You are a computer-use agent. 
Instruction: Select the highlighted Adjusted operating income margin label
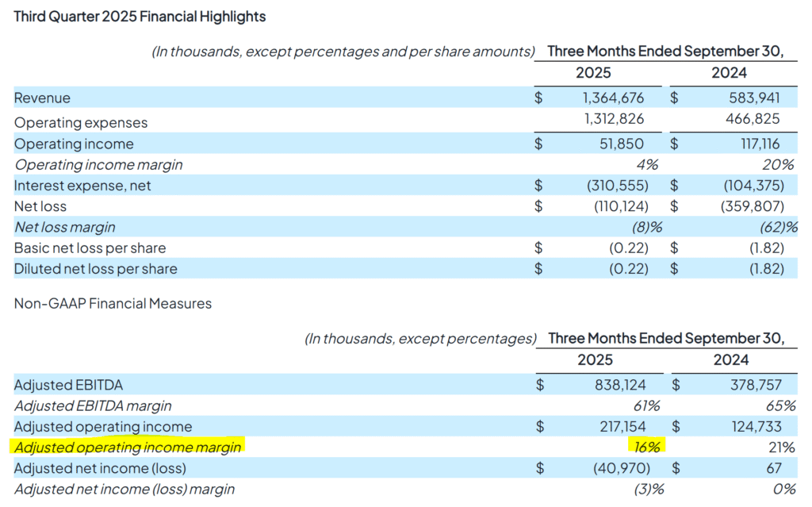128,447
